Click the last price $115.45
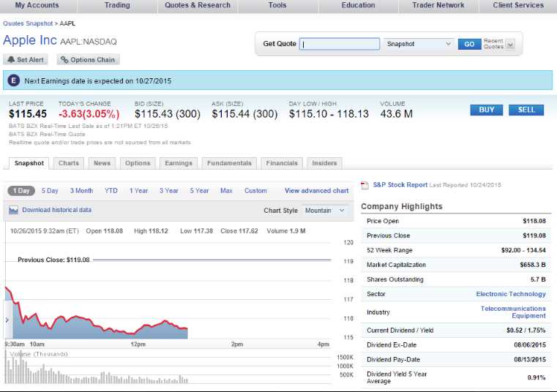557x392 pixels. pyautogui.click(x=28, y=114)
